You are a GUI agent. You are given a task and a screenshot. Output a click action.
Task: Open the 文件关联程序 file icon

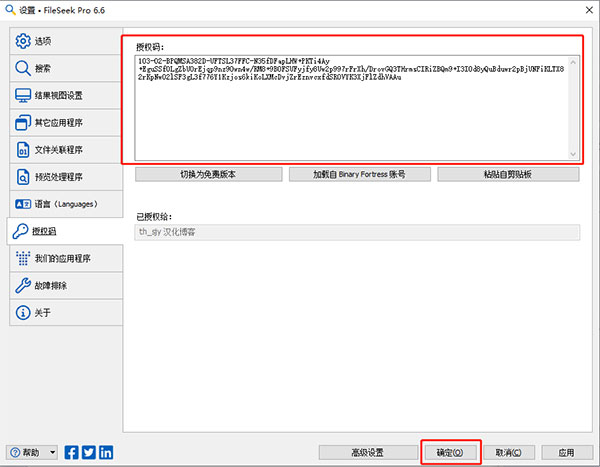[23, 150]
